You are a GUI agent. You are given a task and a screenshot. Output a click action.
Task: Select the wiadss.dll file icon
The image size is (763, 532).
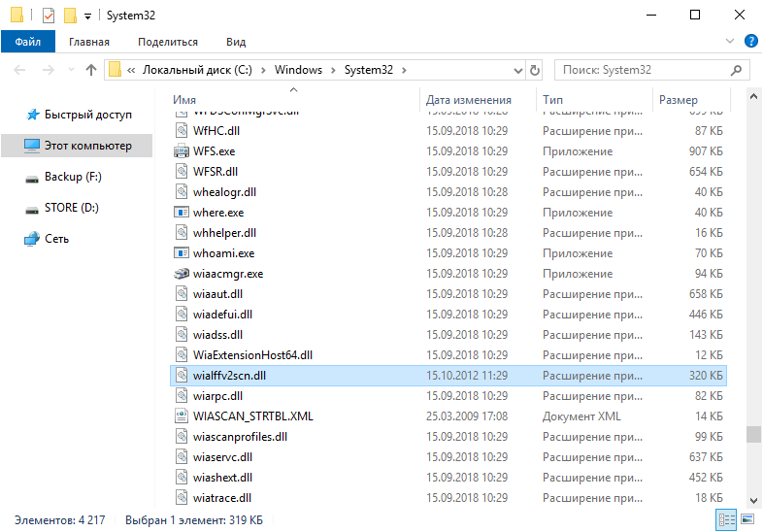[182, 335]
